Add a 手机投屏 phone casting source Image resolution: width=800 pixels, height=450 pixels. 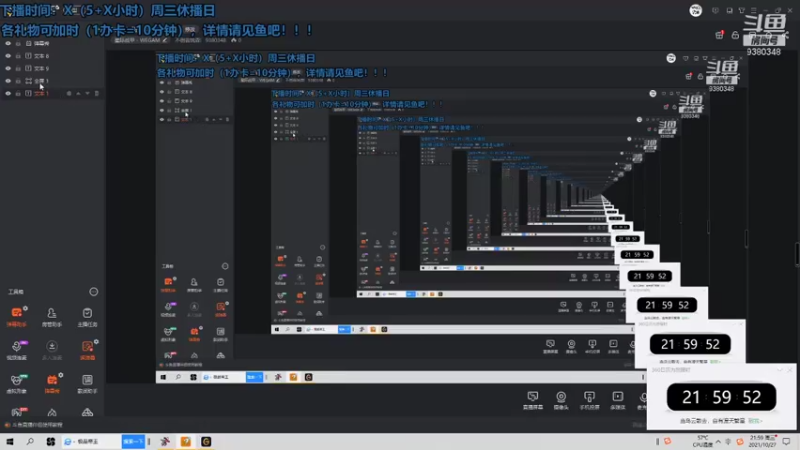click(x=589, y=401)
